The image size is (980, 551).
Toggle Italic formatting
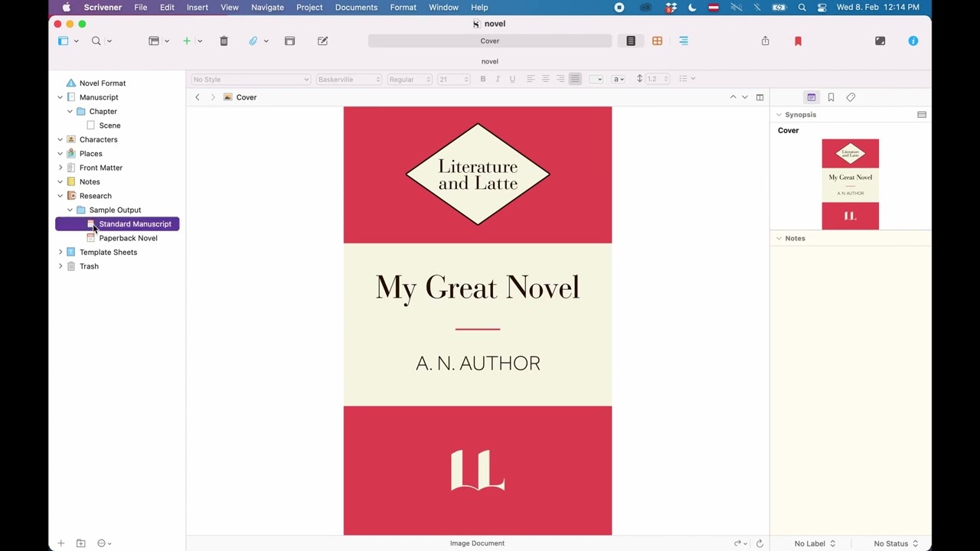pos(498,79)
